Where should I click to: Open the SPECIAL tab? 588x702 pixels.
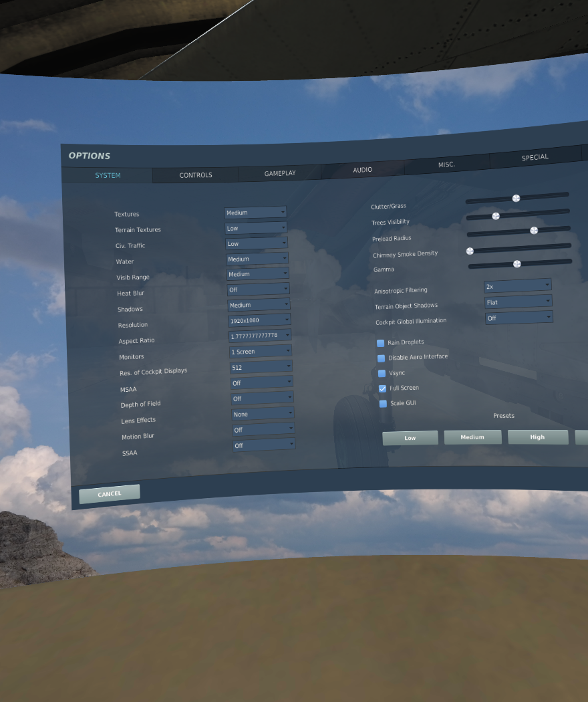click(535, 157)
